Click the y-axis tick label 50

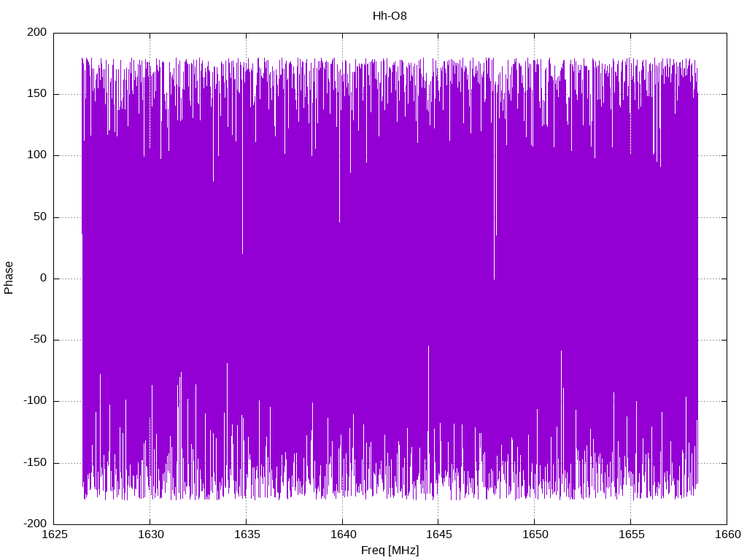click(41, 216)
